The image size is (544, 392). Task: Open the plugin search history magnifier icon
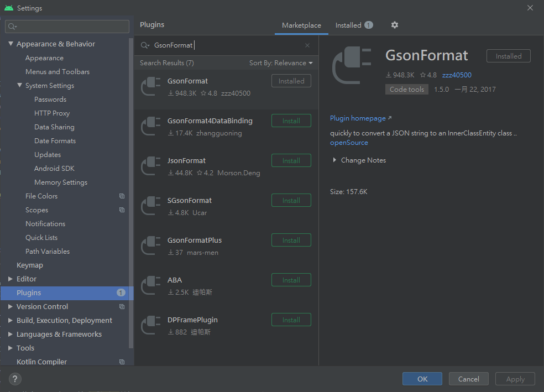[x=145, y=45]
